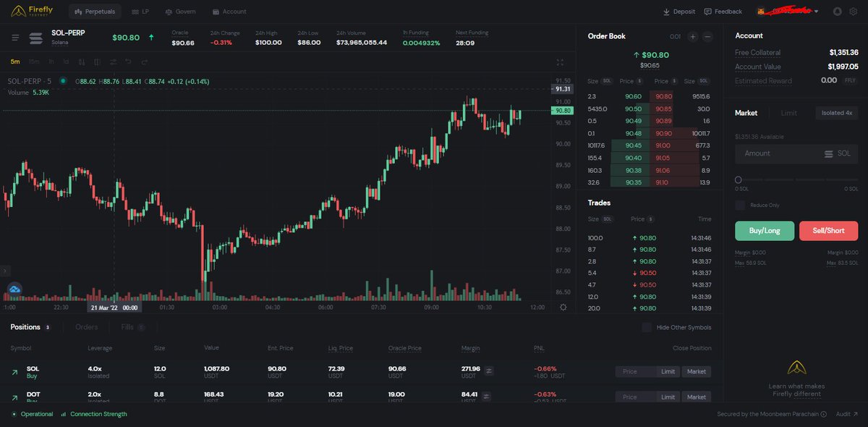Select the 1d chart interval
The height and width of the screenshot is (427, 868).
pos(66,62)
